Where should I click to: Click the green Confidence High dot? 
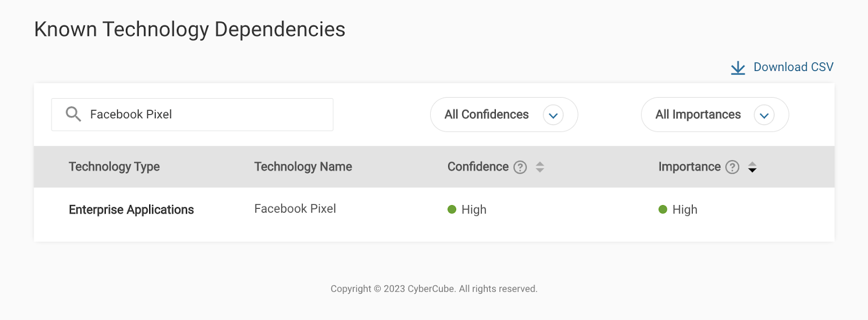[x=452, y=209]
